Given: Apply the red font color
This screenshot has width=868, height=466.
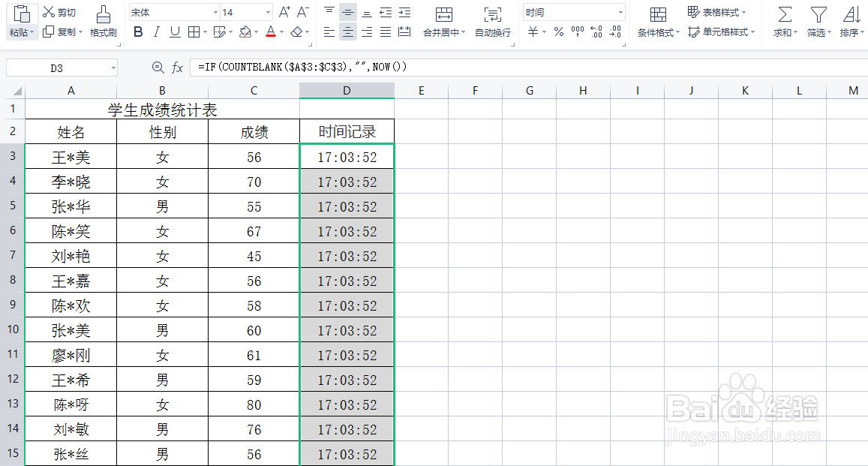Looking at the screenshot, I should coord(271,32).
